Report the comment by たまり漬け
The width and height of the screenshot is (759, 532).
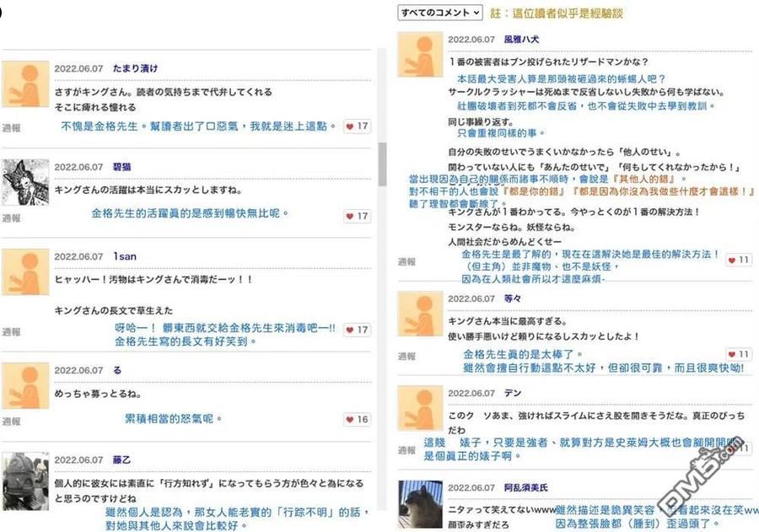11,128
